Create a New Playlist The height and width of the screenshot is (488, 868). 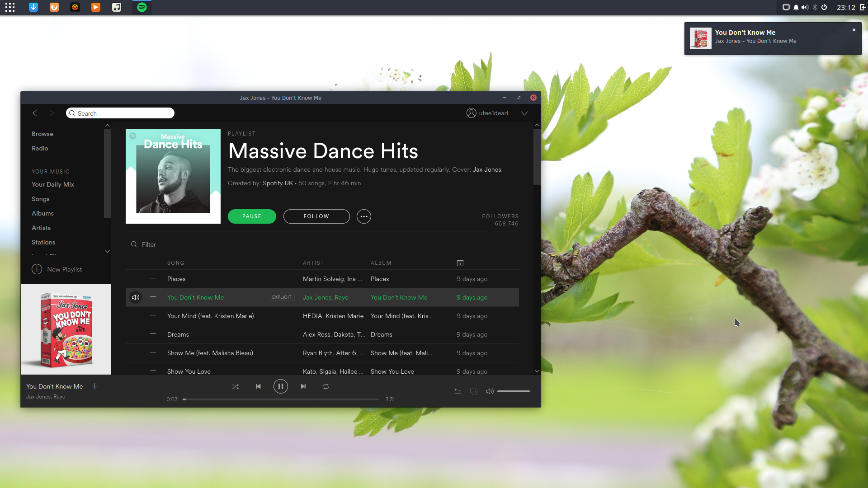coord(57,269)
